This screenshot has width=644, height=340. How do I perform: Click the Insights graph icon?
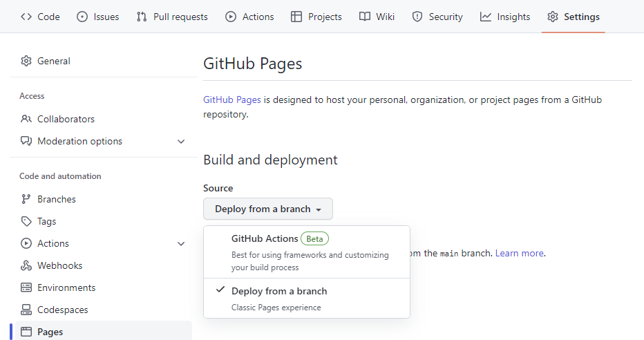tap(486, 17)
